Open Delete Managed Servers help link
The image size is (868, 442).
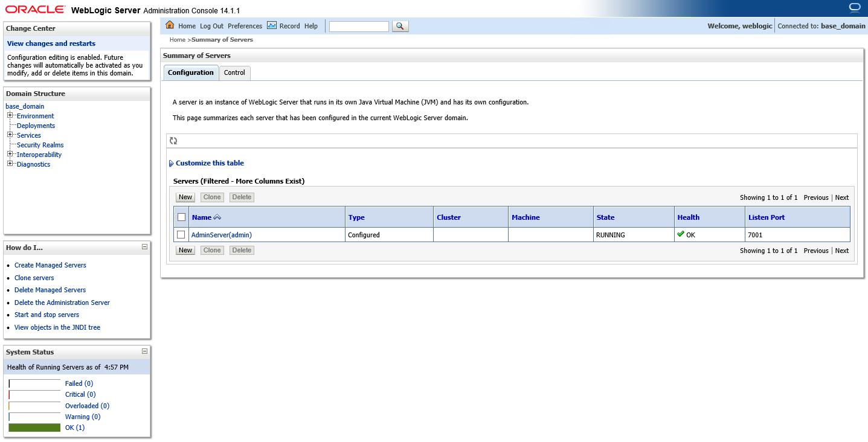click(50, 290)
